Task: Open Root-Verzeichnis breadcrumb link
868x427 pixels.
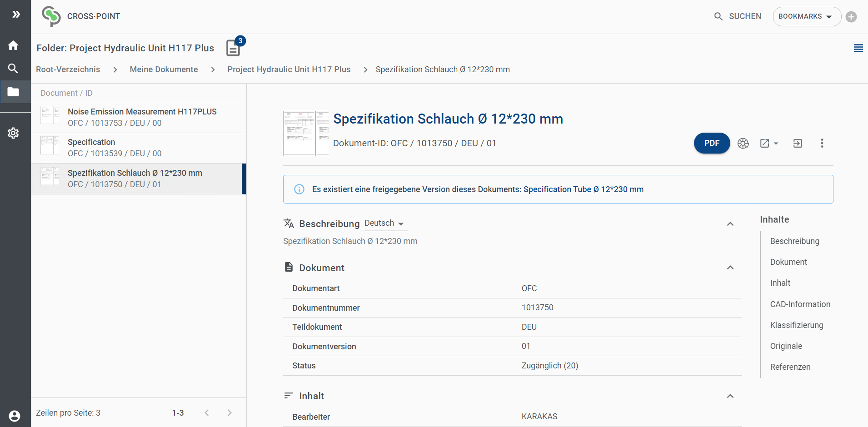Action: [68, 70]
